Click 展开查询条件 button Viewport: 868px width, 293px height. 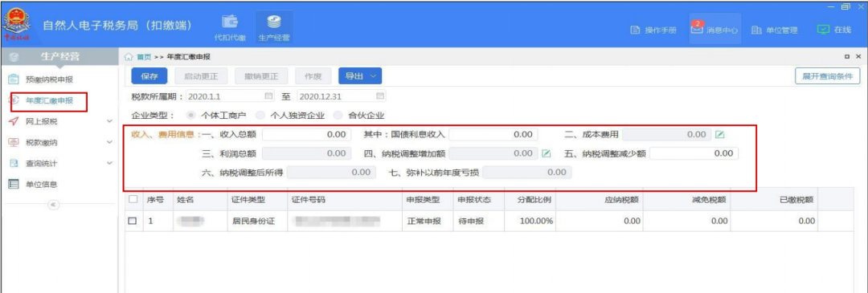point(828,77)
